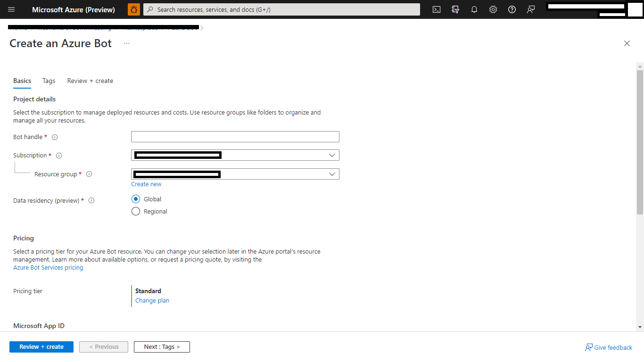Show info tooltip for Data residency
The image size is (644, 362).
91,200
